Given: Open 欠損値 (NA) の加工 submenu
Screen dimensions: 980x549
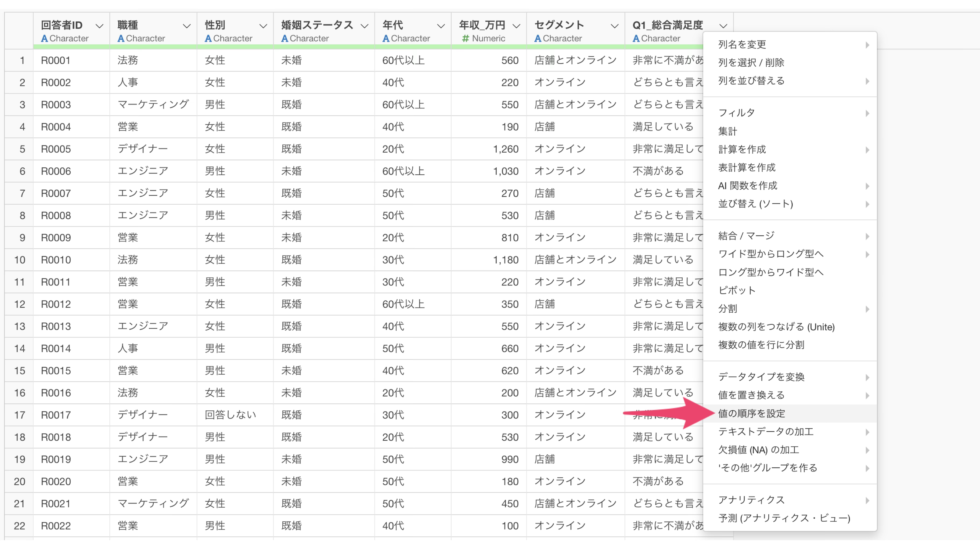Looking at the screenshot, I should (x=790, y=450).
